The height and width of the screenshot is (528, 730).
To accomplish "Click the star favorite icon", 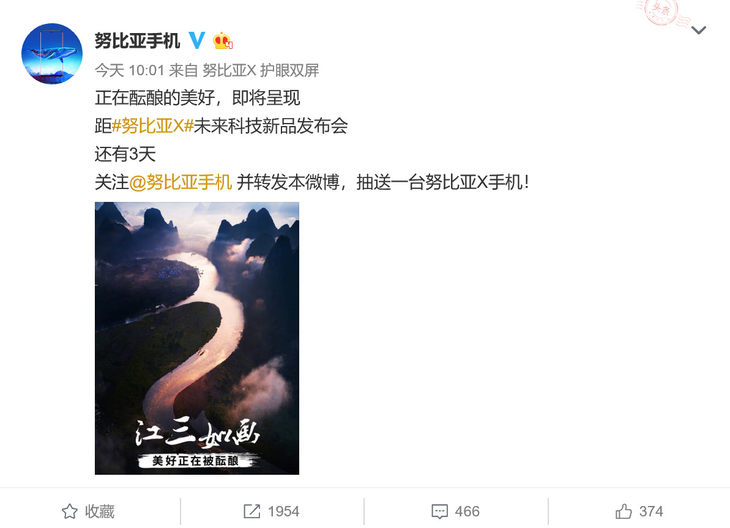I will tap(70, 511).
